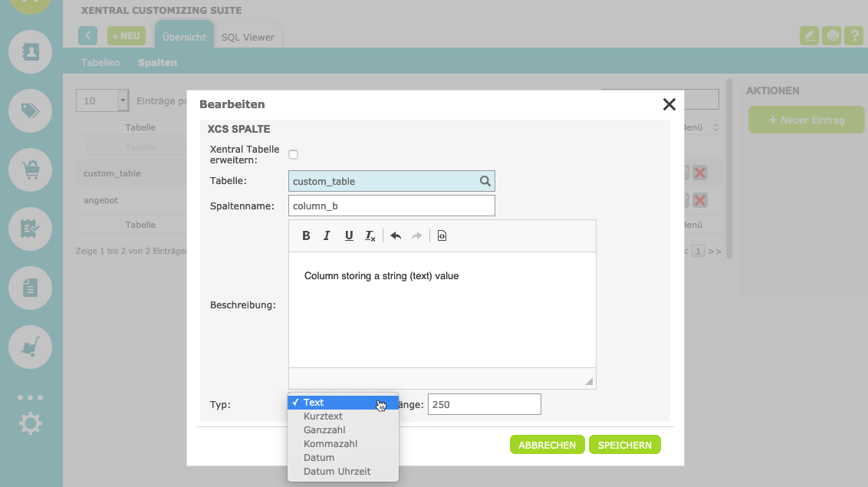Apply underline formatting in editor toolbar
This screenshot has width=868, height=487.
349,235
